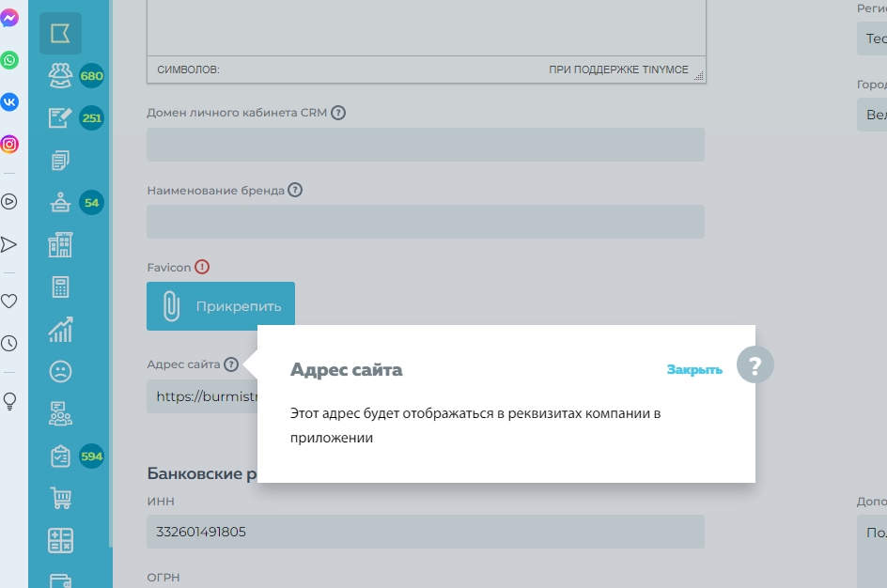Click the Favicon red warning icon
The height and width of the screenshot is (588, 887).
[x=202, y=267]
